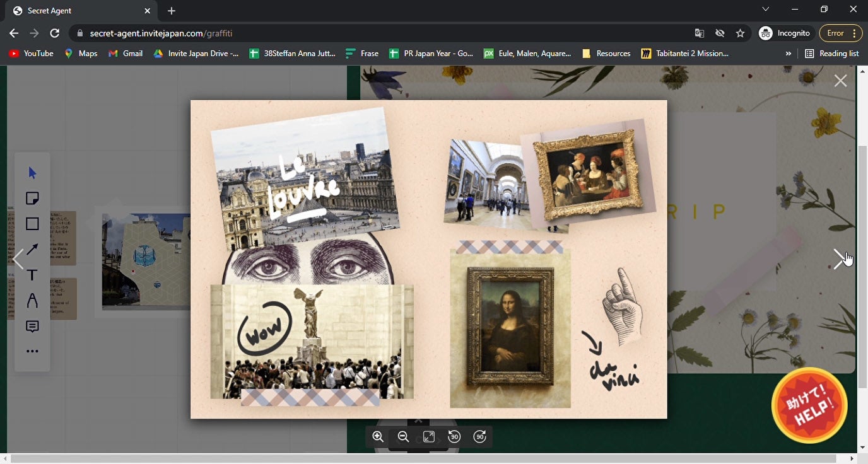Click the vertical page scrollbar
Image resolution: width=868 pixels, height=464 pixels.
coord(862,267)
